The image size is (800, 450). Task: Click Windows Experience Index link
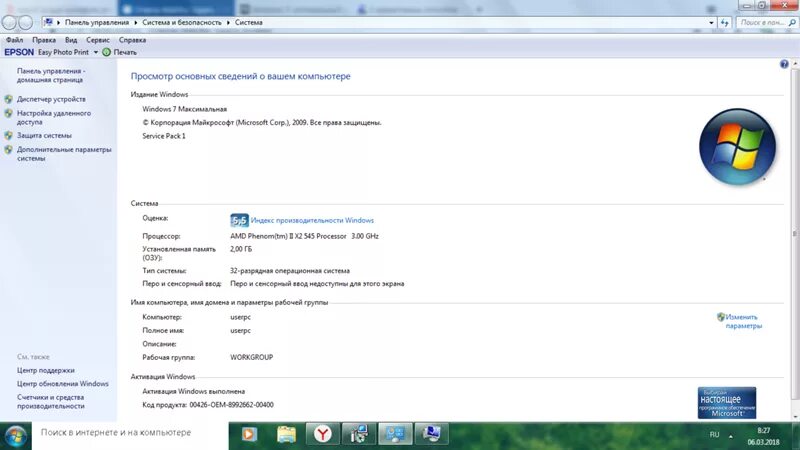(x=312, y=220)
